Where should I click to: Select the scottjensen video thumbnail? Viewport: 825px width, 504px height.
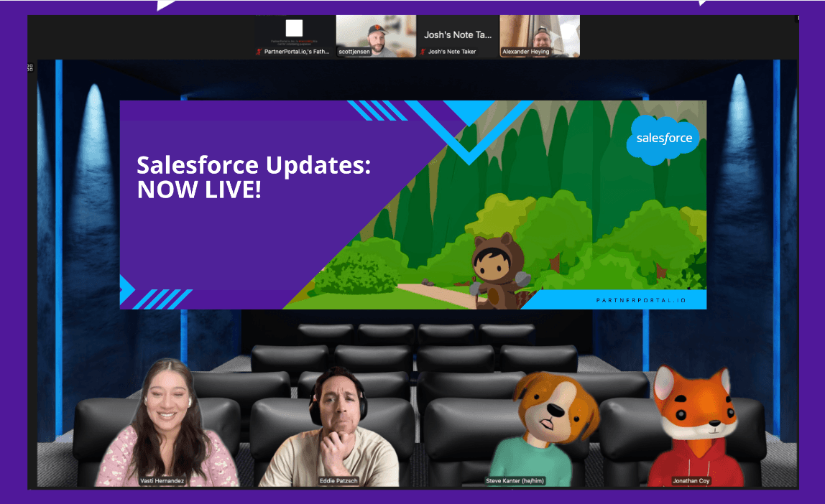(376, 36)
